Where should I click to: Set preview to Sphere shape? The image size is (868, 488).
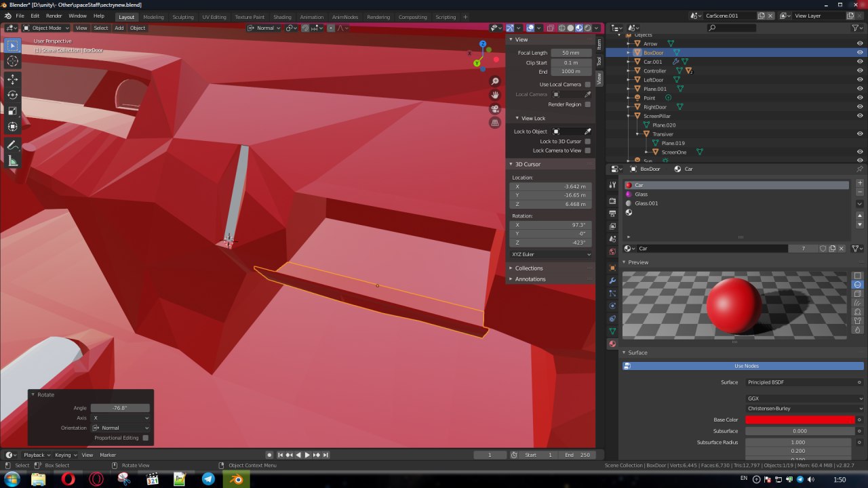(x=858, y=285)
